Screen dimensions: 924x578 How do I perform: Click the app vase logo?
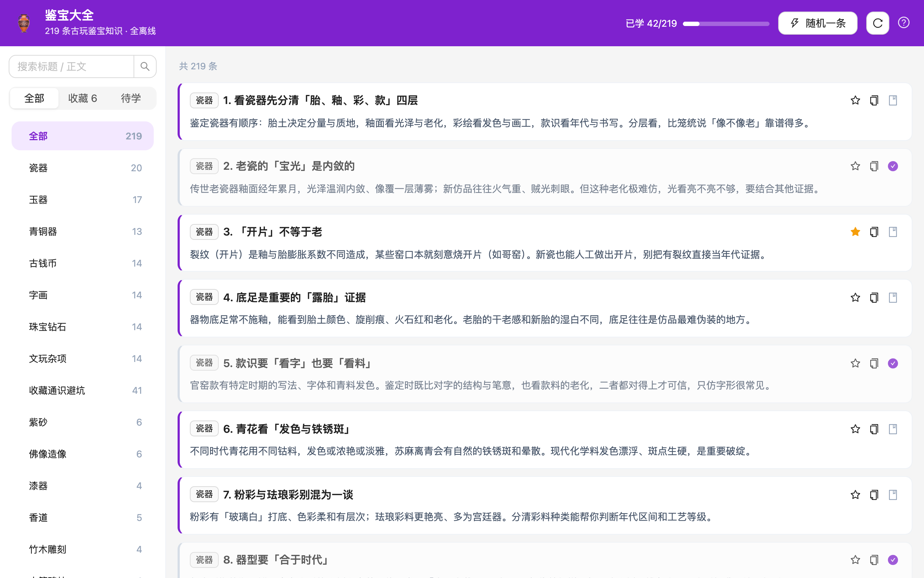tap(24, 23)
